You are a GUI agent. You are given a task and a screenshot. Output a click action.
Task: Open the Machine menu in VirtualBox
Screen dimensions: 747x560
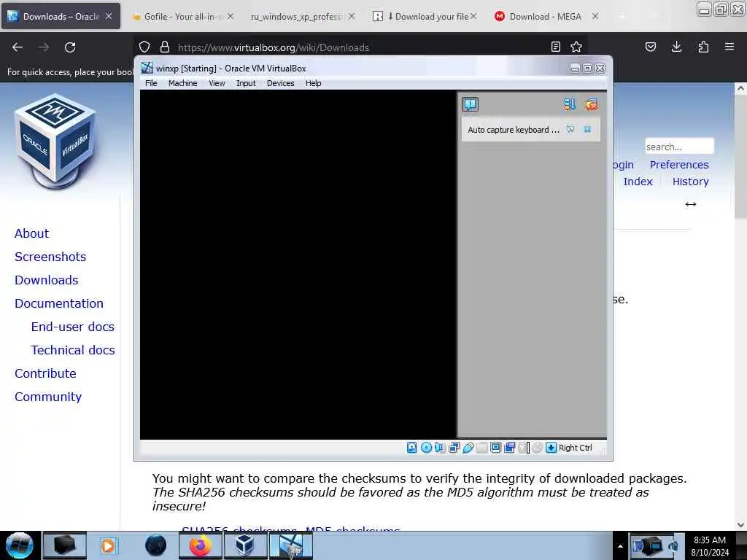183,83
